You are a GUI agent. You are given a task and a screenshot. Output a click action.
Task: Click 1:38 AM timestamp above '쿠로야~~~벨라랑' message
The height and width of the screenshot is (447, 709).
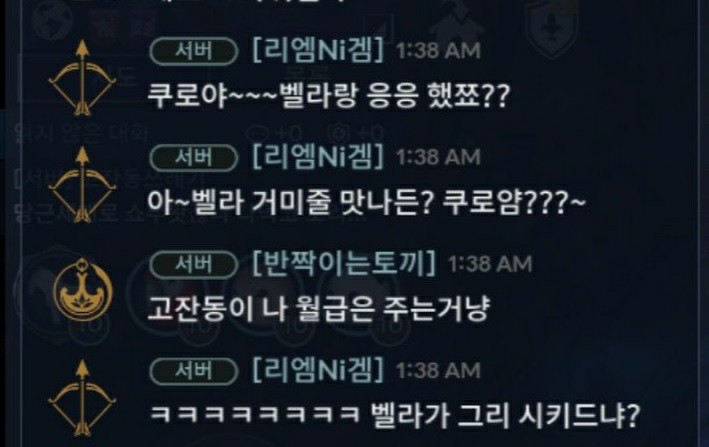tap(438, 51)
